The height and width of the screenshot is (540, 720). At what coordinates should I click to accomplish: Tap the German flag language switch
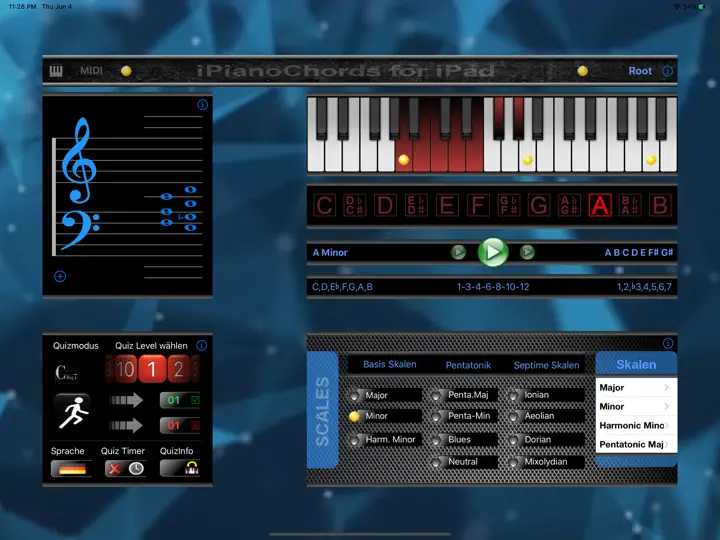click(72, 468)
